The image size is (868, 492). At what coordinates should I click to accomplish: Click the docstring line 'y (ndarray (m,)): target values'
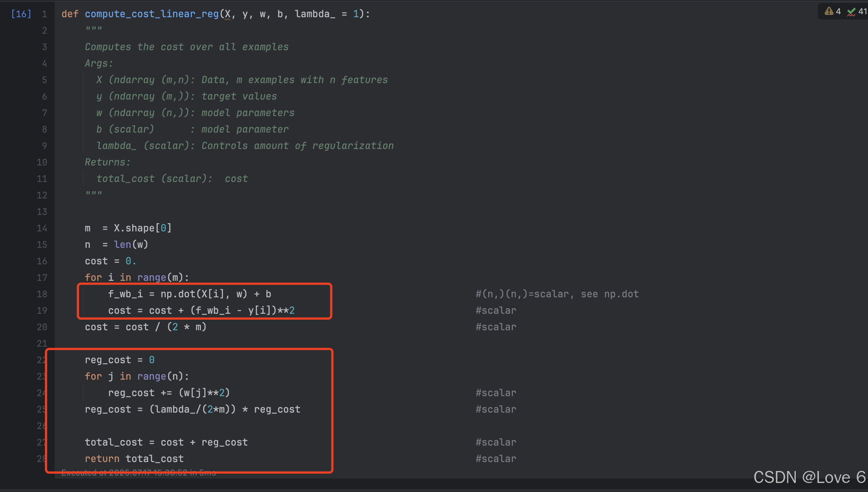[x=187, y=97]
